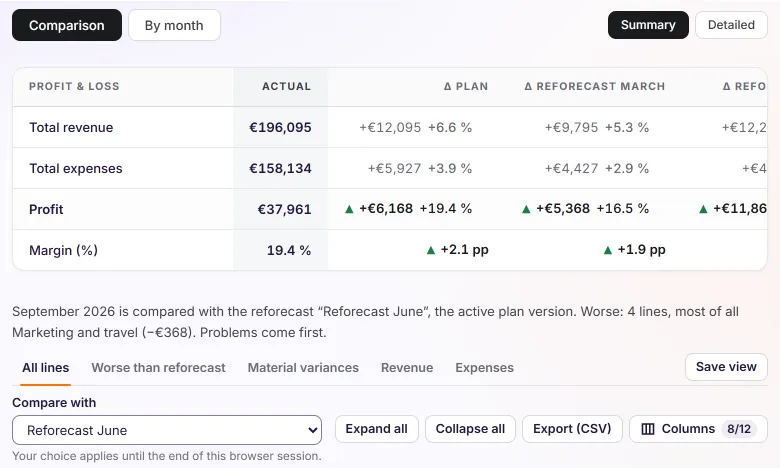Click the Compare with label
Viewport: 780px width, 468px height.
tap(54, 402)
